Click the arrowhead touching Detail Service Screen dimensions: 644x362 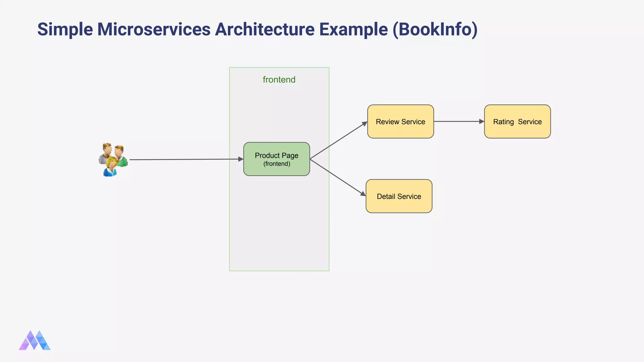click(363, 194)
